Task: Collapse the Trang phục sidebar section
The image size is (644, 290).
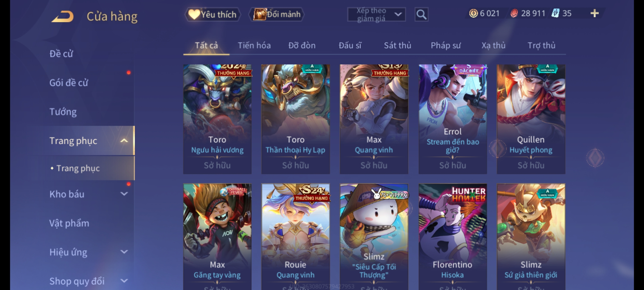Action: coord(124,140)
